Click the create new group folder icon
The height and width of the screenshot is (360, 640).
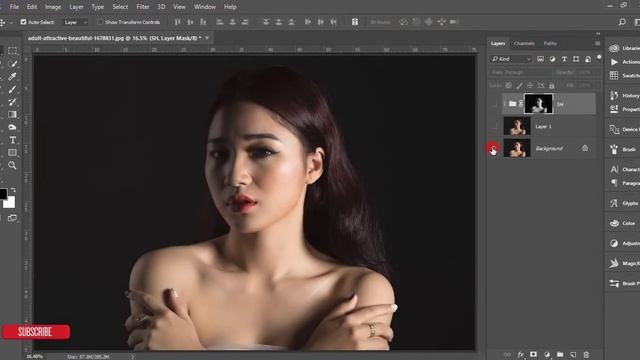tap(560, 355)
